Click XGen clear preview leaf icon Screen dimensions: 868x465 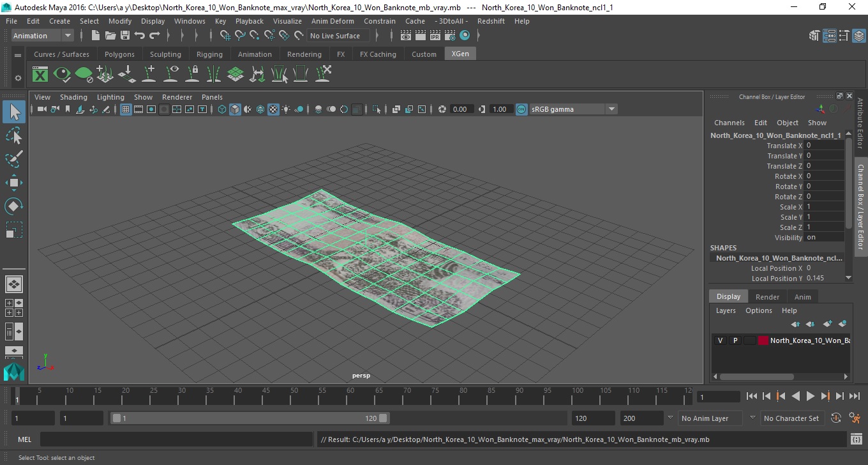[84, 74]
